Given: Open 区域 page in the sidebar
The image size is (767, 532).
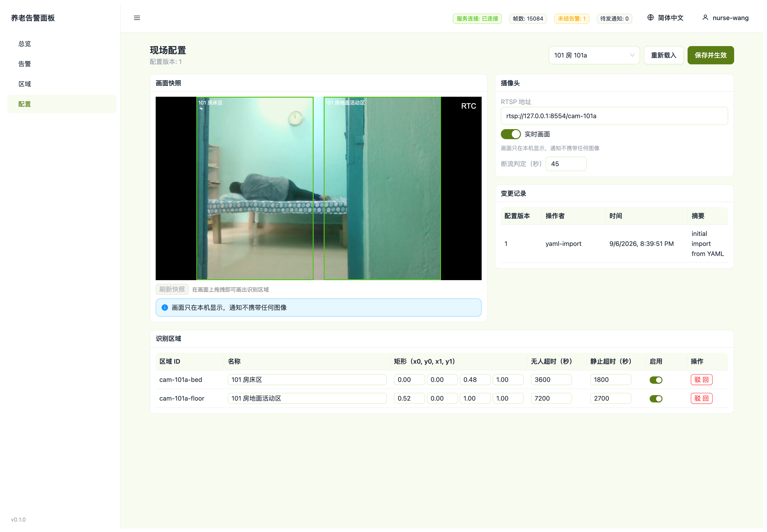Looking at the screenshot, I should click(62, 84).
